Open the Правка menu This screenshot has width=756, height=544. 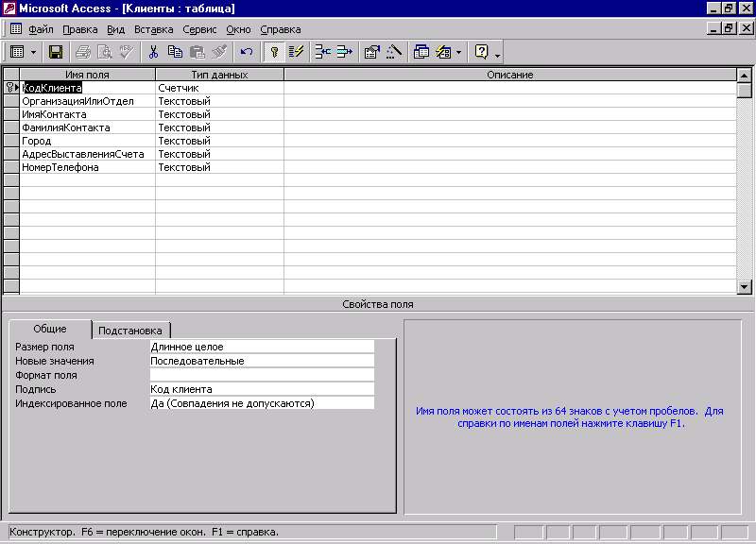click(x=80, y=29)
